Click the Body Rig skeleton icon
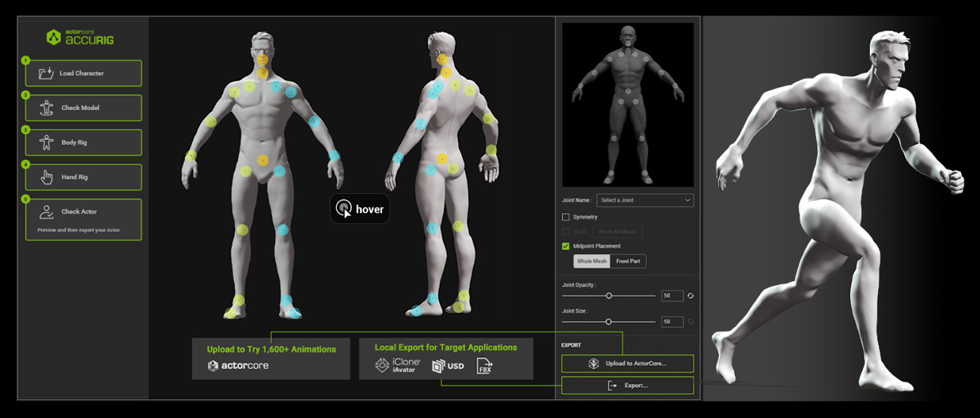Screen dimensions: 980x418 click(x=47, y=143)
